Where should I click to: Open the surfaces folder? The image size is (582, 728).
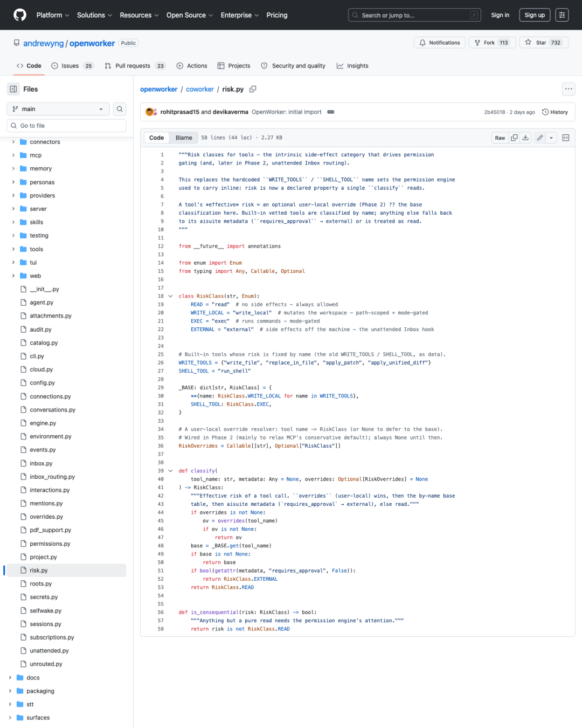pos(38,718)
